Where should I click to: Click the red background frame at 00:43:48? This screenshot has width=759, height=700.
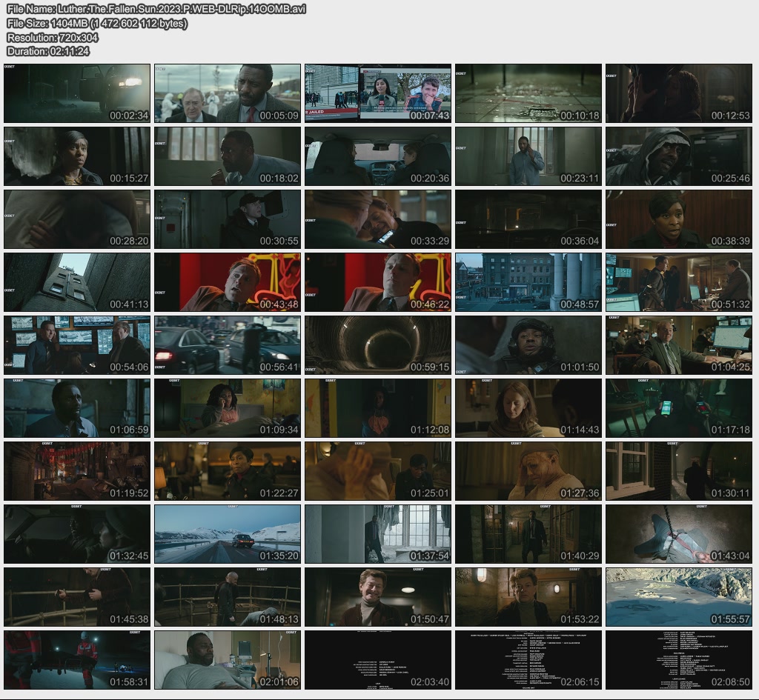pos(228,282)
